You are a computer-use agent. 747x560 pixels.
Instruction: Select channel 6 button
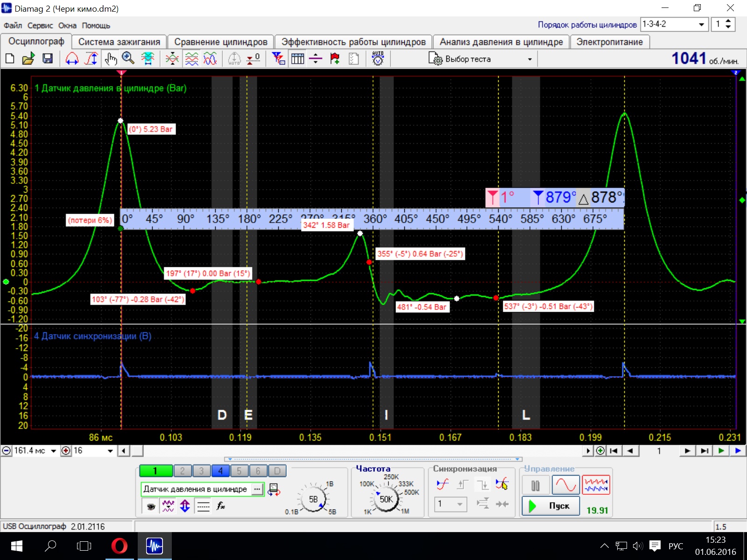coord(258,471)
